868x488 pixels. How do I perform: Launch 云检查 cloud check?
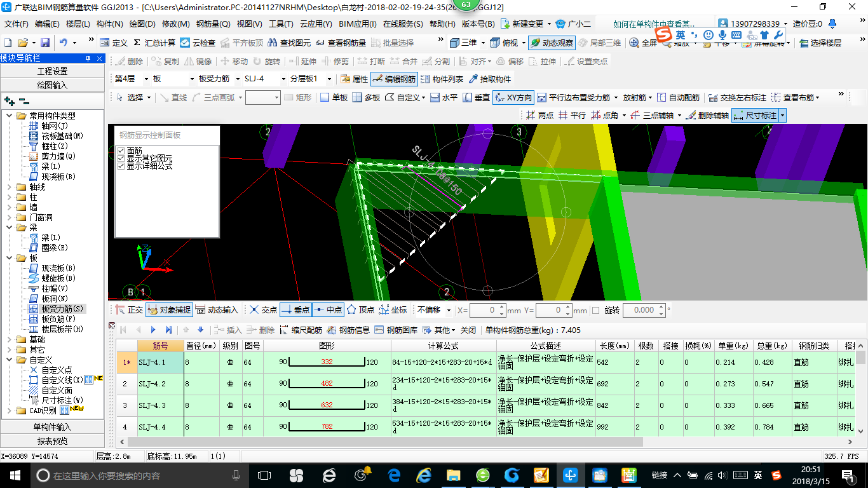[x=198, y=43]
